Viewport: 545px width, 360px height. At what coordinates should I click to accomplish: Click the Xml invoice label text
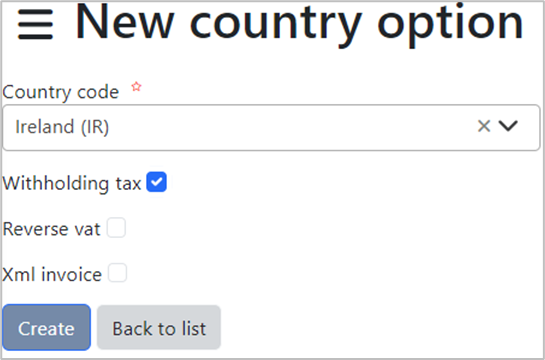(x=52, y=275)
